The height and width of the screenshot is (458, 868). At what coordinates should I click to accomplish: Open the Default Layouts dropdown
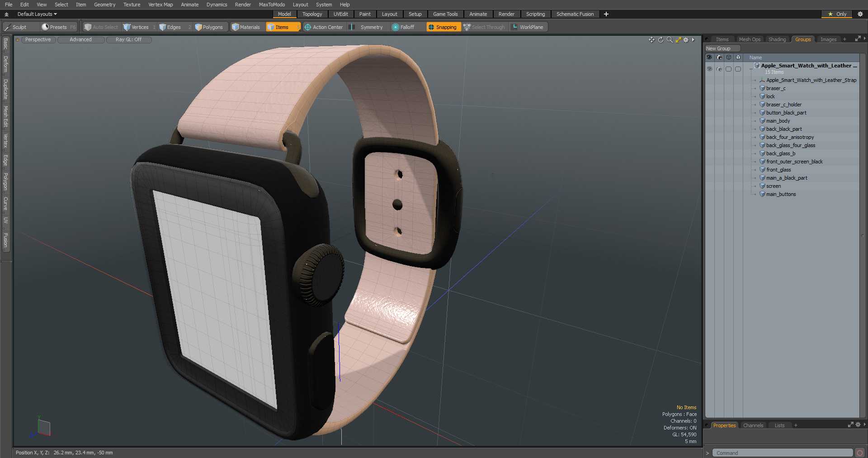point(37,14)
